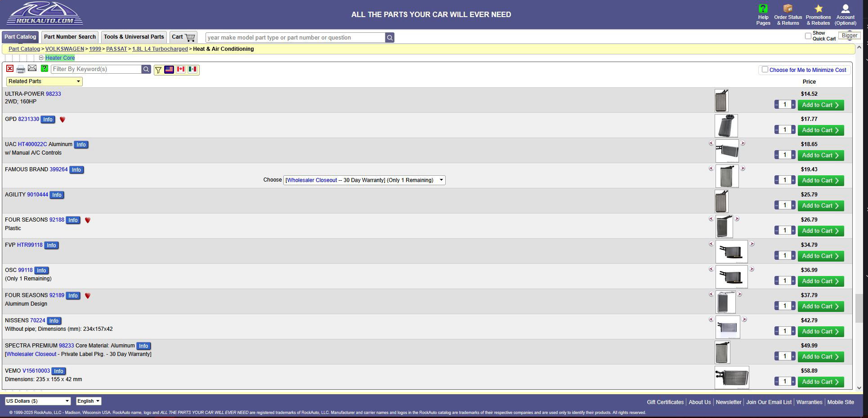Image resolution: width=868 pixels, height=418 pixels.
Task: Open the VEMO V15610003 heater core thumbnail
Action: click(x=732, y=378)
